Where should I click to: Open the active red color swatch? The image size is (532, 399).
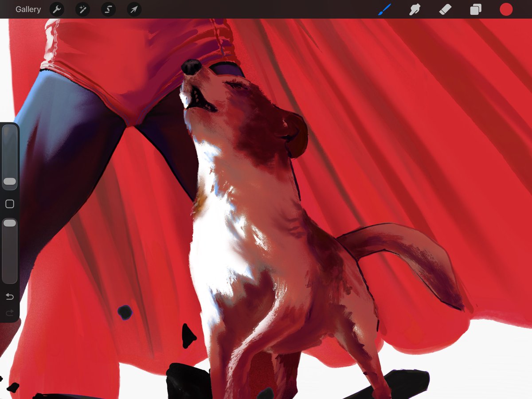pyautogui.click(x=506, y=9)
